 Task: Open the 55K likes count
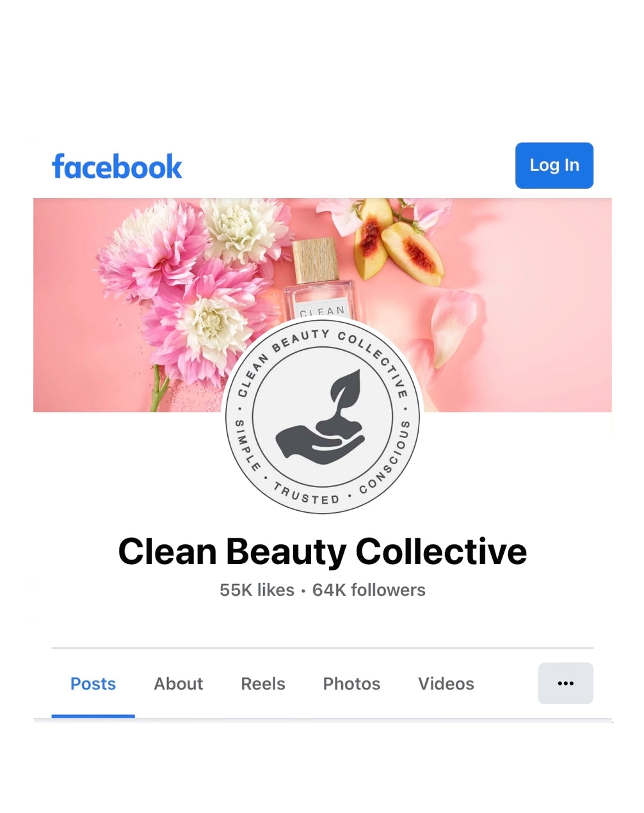tap(257, 590)
